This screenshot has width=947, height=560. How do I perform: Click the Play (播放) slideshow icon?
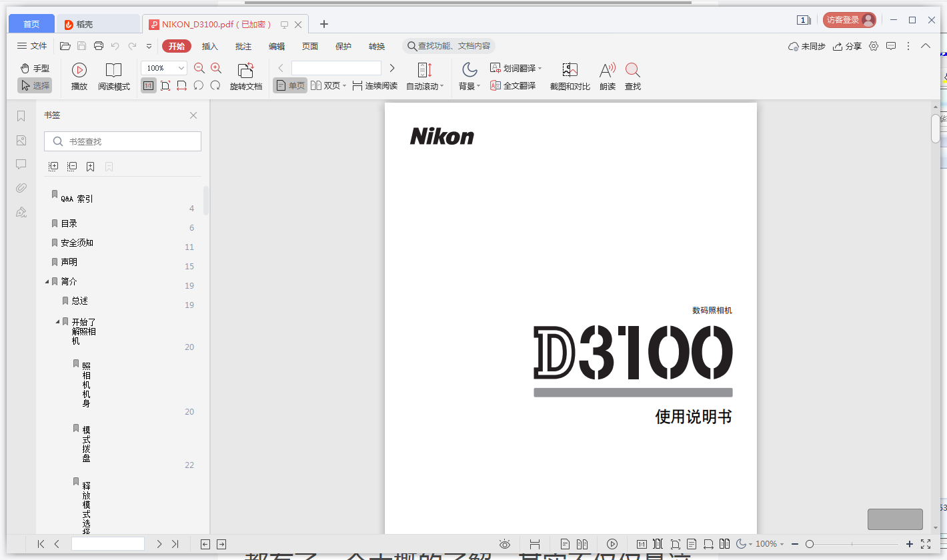click(x=79, y=70)
